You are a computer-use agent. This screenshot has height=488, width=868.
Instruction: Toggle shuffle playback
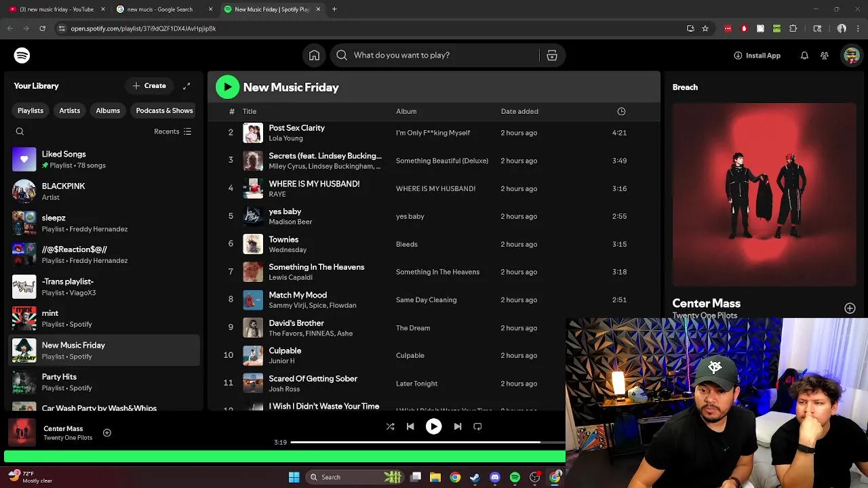(x=390, y=426)
